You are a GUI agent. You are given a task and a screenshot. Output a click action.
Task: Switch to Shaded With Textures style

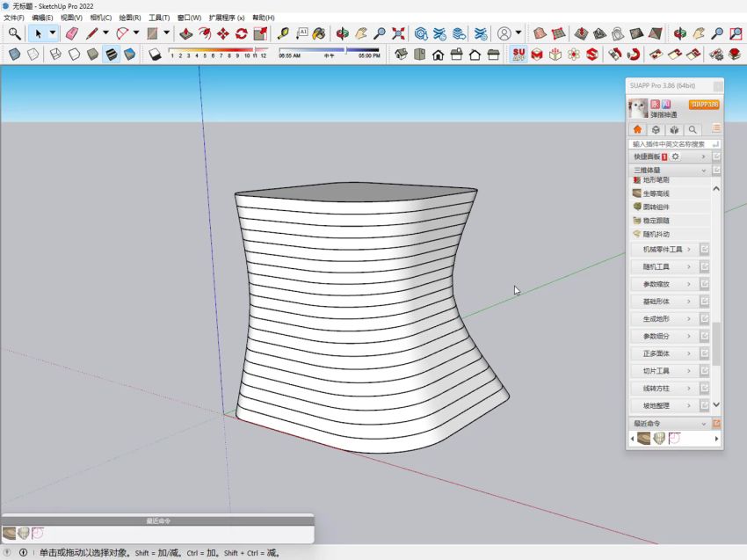[111, 55]
